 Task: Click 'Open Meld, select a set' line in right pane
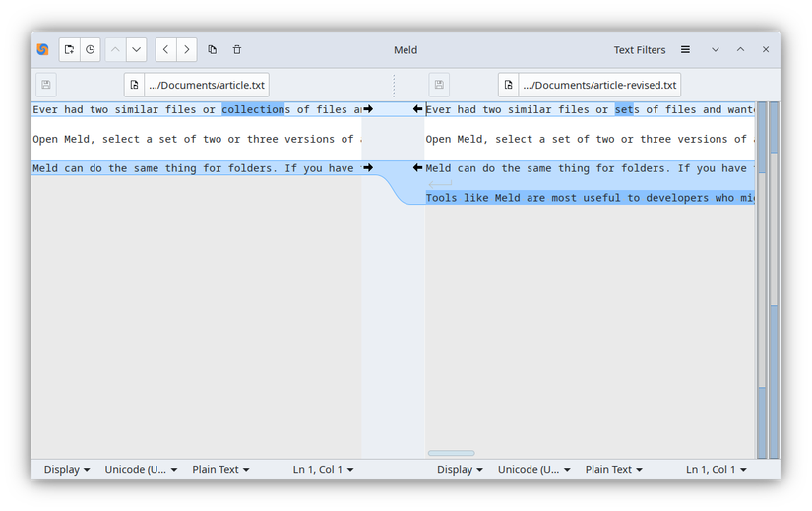590,139
